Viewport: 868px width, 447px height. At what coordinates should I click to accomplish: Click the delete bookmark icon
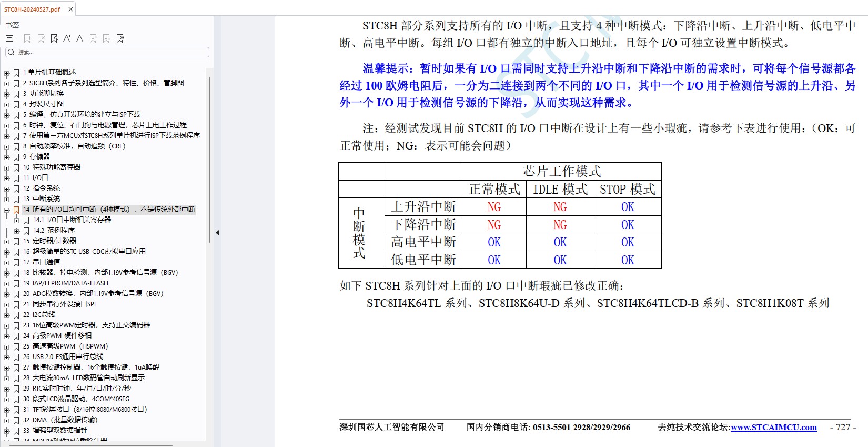[41, 38]
